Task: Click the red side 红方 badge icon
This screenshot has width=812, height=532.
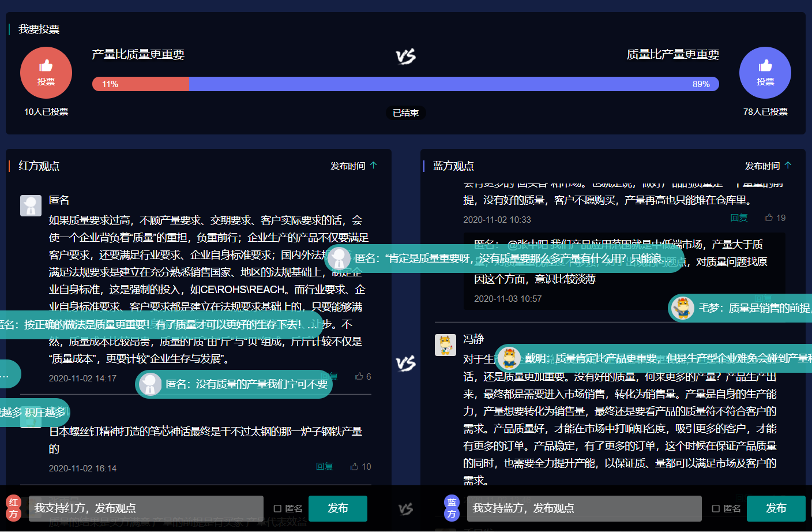Action: [x=13, y=508]
